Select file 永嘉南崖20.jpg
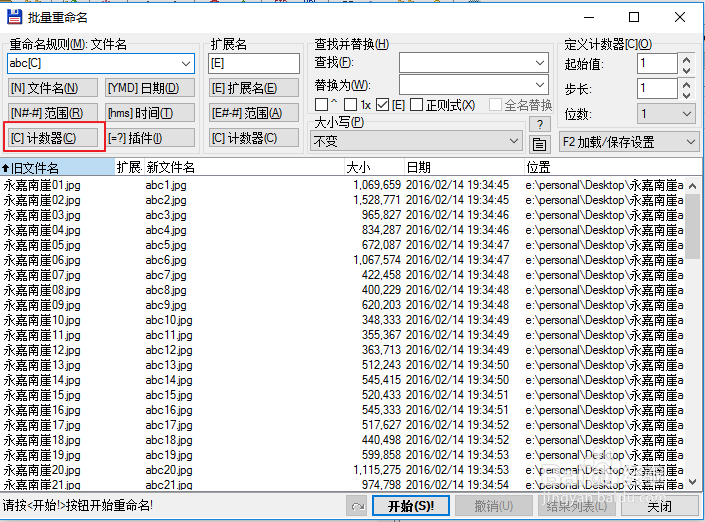This screenshot has height=522, width=705. [x=42, y=470]
